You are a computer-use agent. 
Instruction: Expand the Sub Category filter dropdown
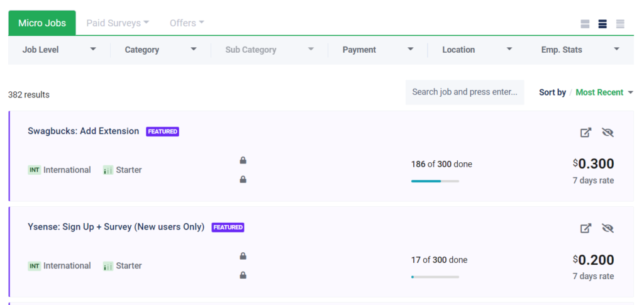pyautogui.click(x=269, y=50)
